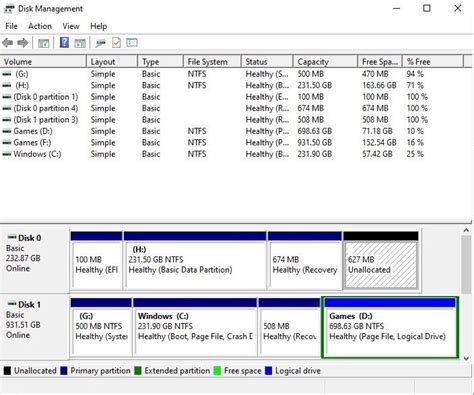Viewport: 474px width, 395px height.
Task: Sort by the File System column header
Action: tap(212, 62)
